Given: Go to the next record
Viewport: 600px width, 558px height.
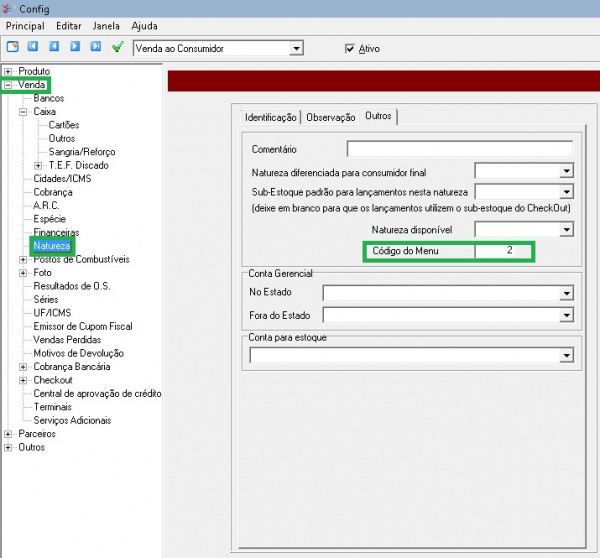Looking at the screenshot, I should tap(75, 47).
